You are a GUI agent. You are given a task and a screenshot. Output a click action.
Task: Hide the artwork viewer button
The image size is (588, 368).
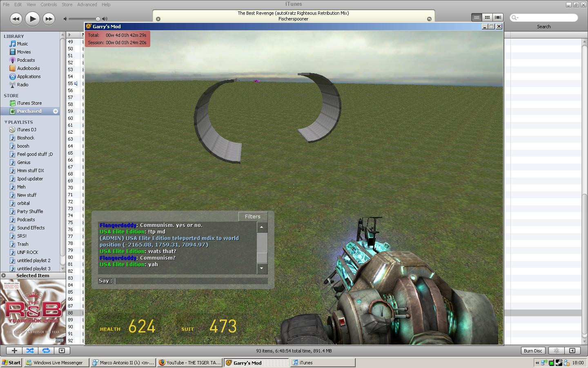click(62, 350)
